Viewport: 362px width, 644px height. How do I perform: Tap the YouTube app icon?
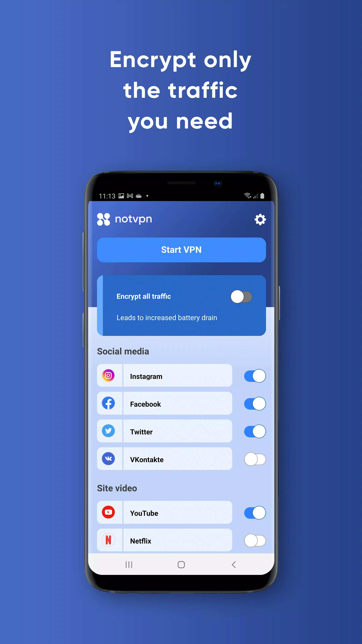(x=109, y=513)
